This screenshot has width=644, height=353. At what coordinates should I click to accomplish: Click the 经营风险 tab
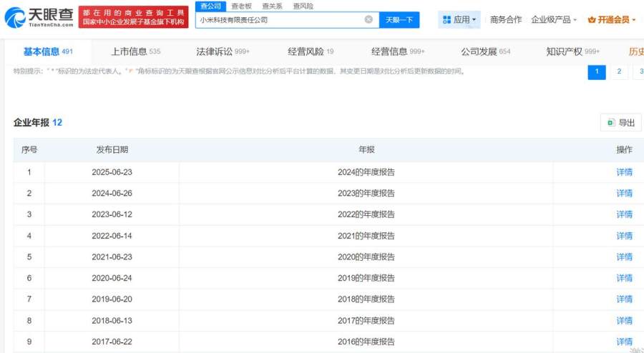[x=311, y=51]
